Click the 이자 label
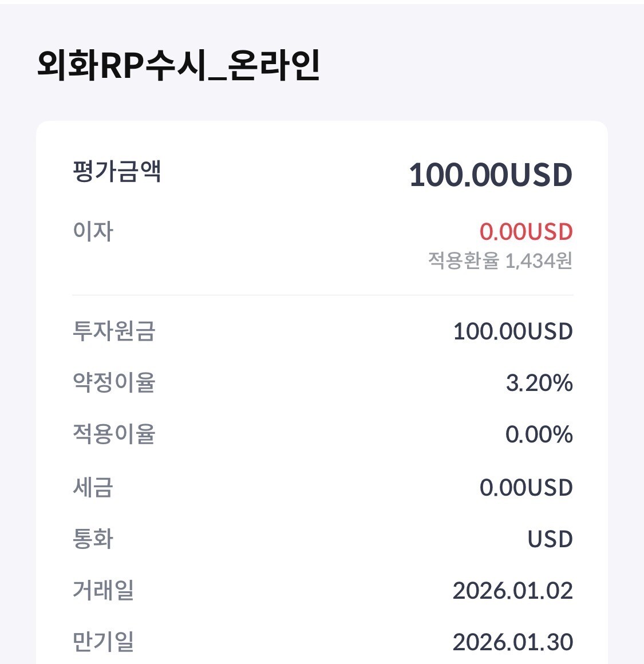 coord(93,231)
